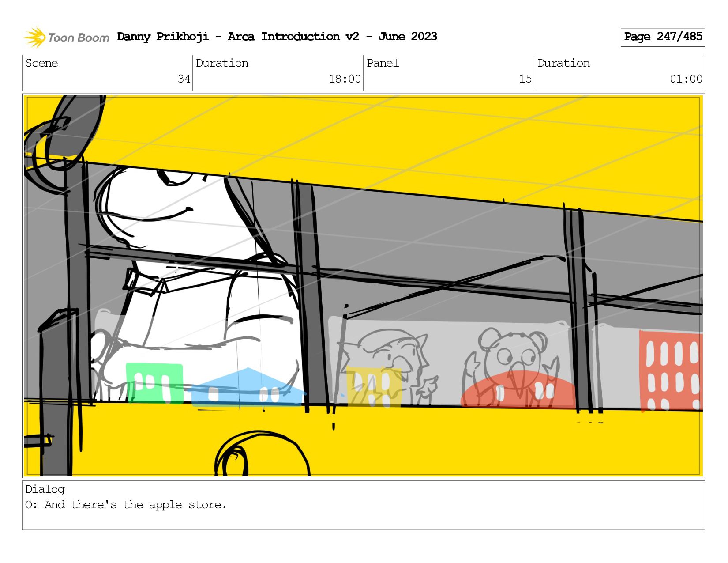
Task: Click the panel duration '01:00'
Action: pos(686,79)
